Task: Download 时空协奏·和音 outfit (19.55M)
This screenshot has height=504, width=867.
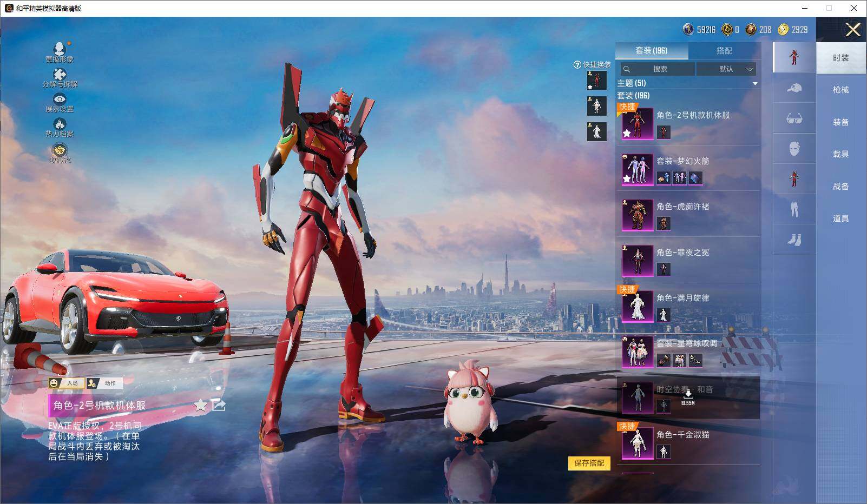Action: 688,397
